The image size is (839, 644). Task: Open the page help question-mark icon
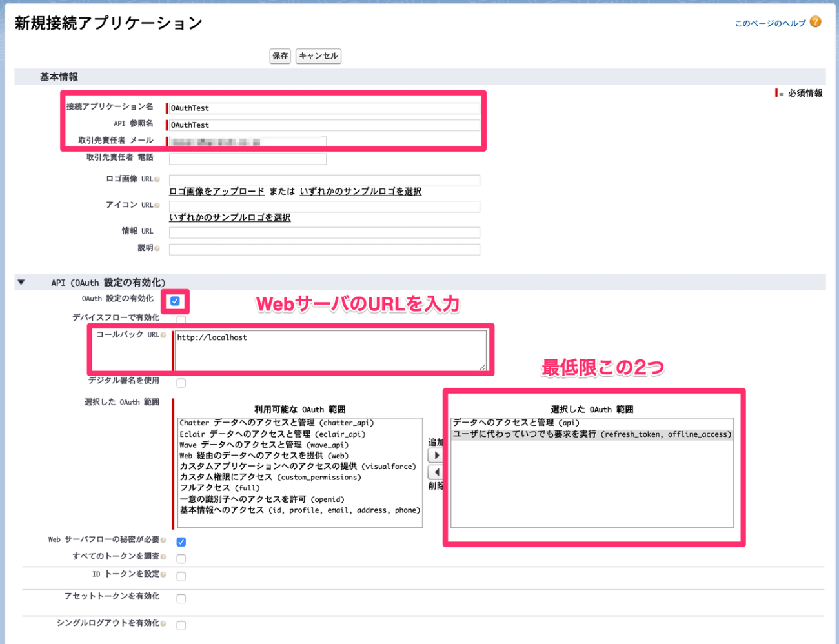pos(816,22)
